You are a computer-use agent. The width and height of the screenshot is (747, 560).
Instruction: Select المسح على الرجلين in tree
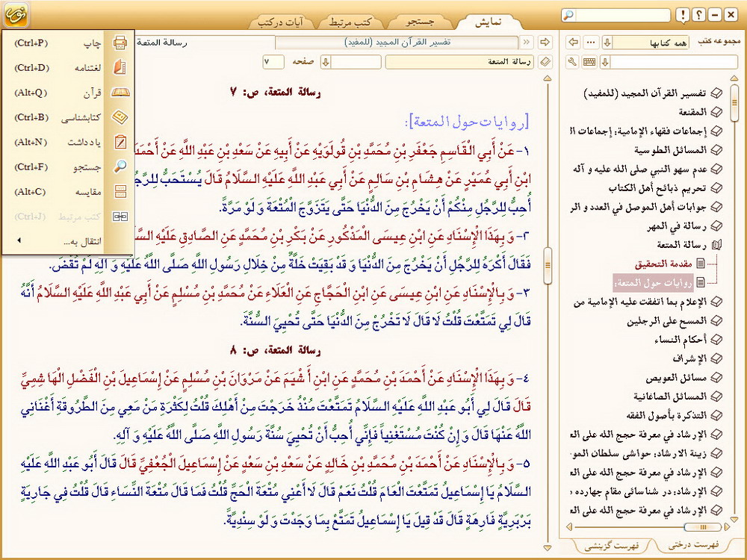pos(667,321)
